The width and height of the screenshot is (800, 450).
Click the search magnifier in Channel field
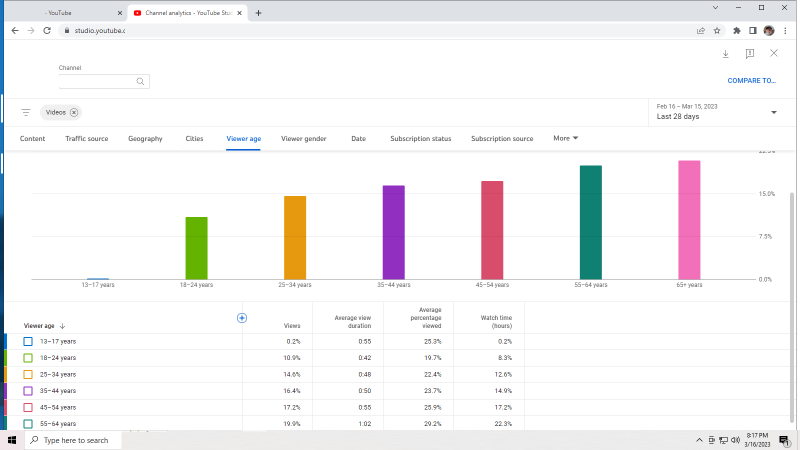coord(140,82)
